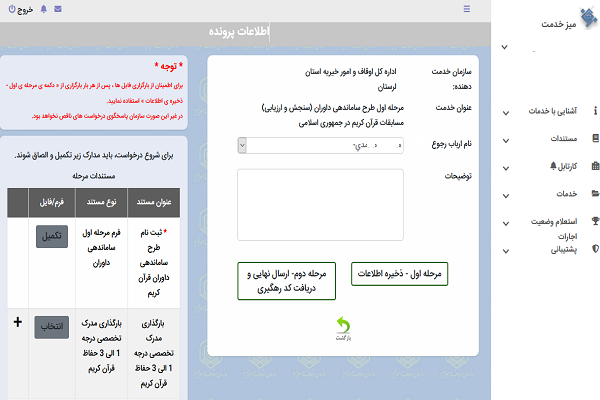The height and width of the screenshot is (400, 600).
Task: Click the trophy icon for استعلام وضعیت
Action: [595, 220]
